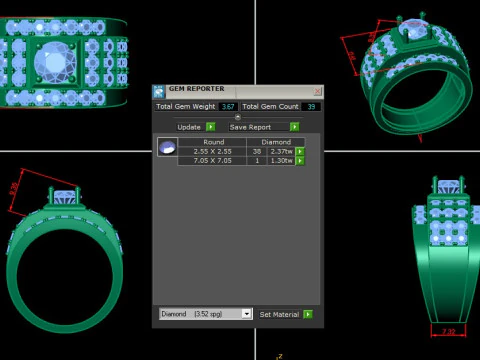Click the Gem Reporter title bar icon
Screen dimensions: 480x360
pyautogui.click(x=159, y=92)
